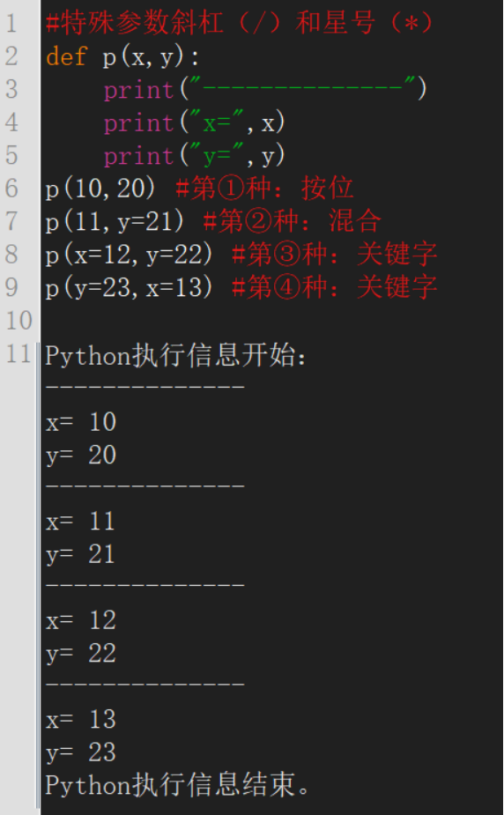
Task: Click line number 1 in gutter
Action: (x=11, y=24)
